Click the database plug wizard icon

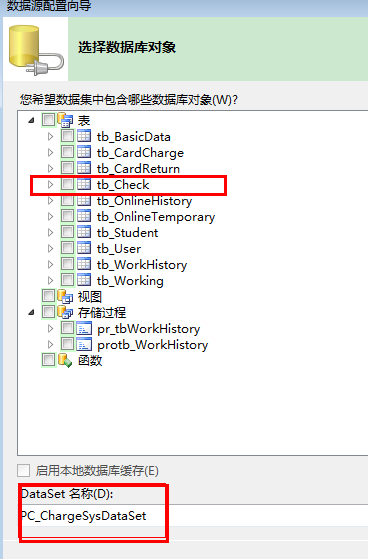pyautogui.click(x=36, y=50)
